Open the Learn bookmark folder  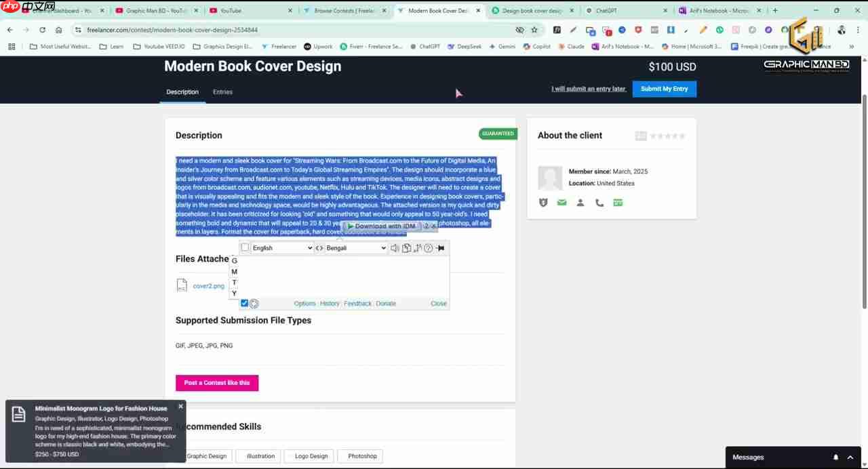point(112,47)
